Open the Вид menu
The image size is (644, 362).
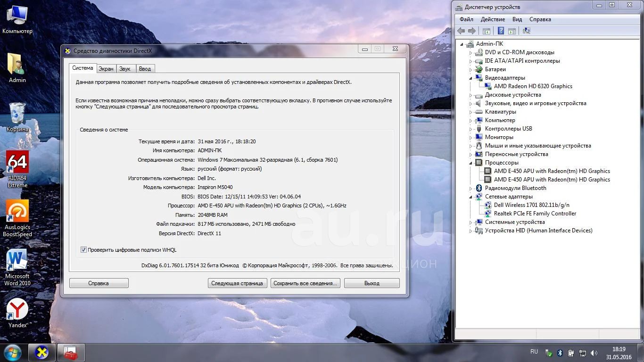pyautogui.click(x=517, y=19)
